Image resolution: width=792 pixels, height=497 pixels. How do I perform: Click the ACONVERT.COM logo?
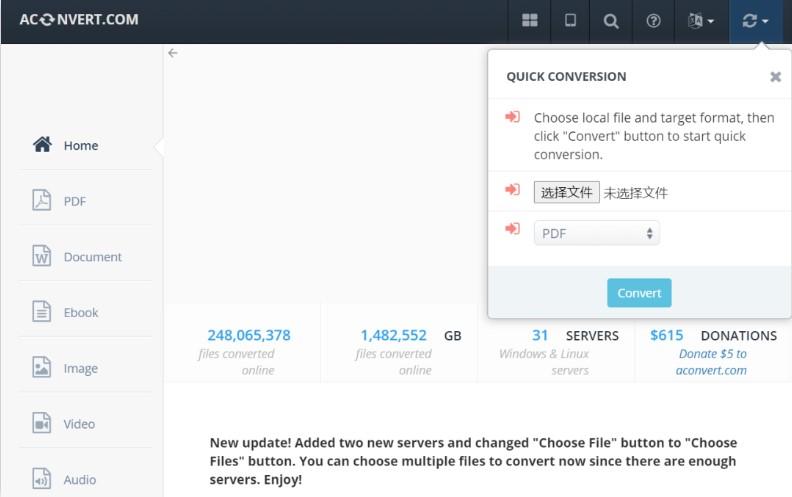point(79,20)
